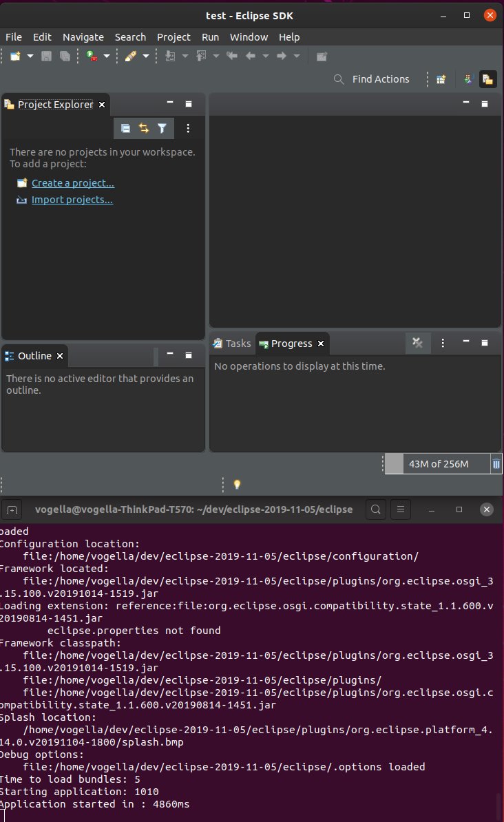Click the Project Explorer filter icon

[162, 129]
